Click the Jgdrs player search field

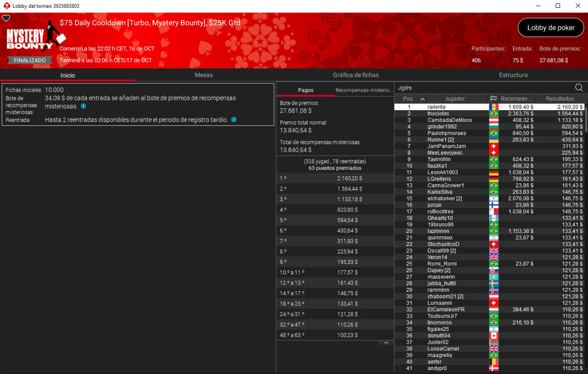pos(483,88)
